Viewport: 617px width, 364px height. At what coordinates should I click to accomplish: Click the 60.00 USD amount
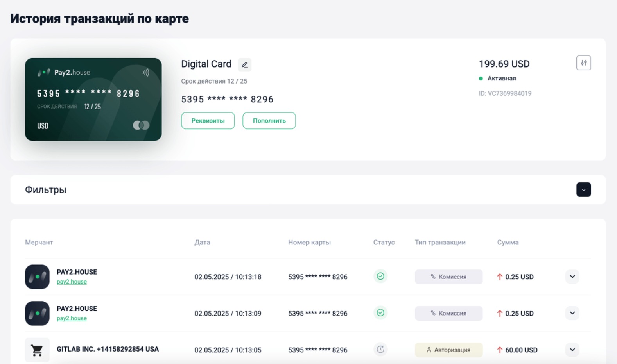[x=521, y=350]
